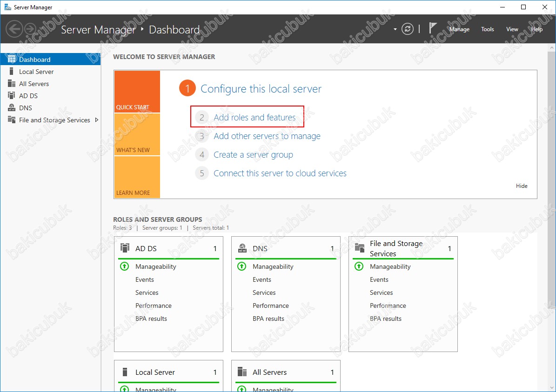This screenshot has height=392, width=556.
Task: Select DNS in the sidebar
Action: 50,108
